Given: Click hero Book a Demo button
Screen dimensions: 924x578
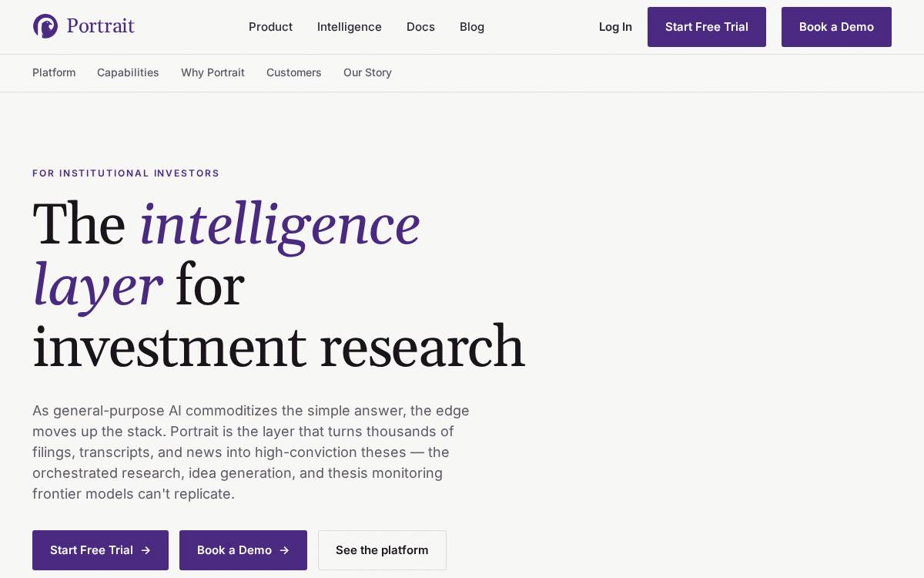Looking at the screenshot, I should click(x=243, y=550).
